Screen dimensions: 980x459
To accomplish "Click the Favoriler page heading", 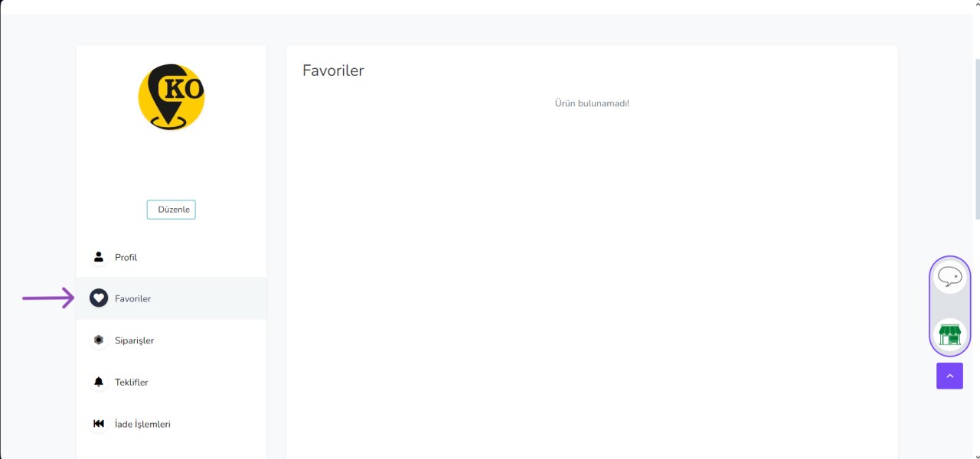I will 333,70.
